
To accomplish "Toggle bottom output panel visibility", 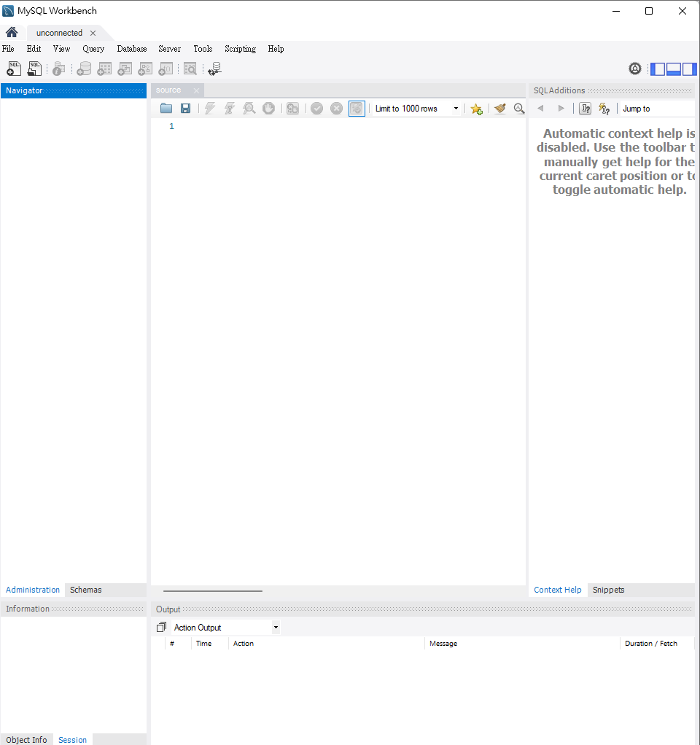I will click(x=674, y=69).
